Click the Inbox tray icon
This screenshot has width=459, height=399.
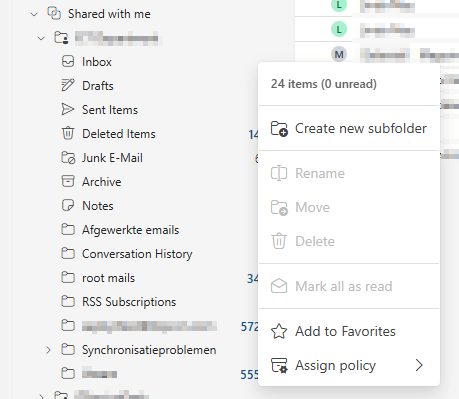(68, 62)
